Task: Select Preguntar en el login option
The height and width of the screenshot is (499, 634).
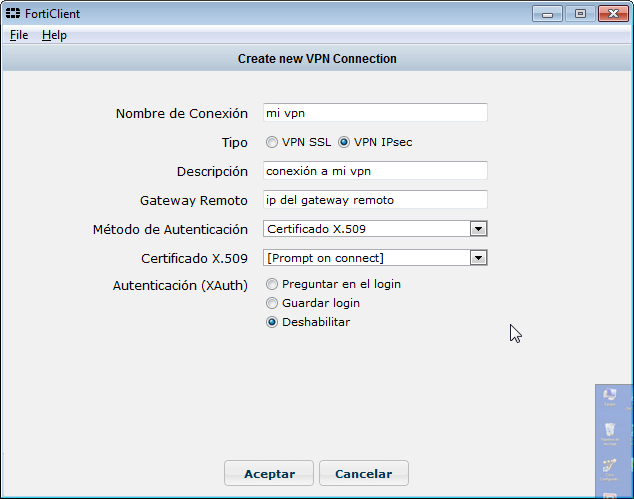Action: point(272,284)
